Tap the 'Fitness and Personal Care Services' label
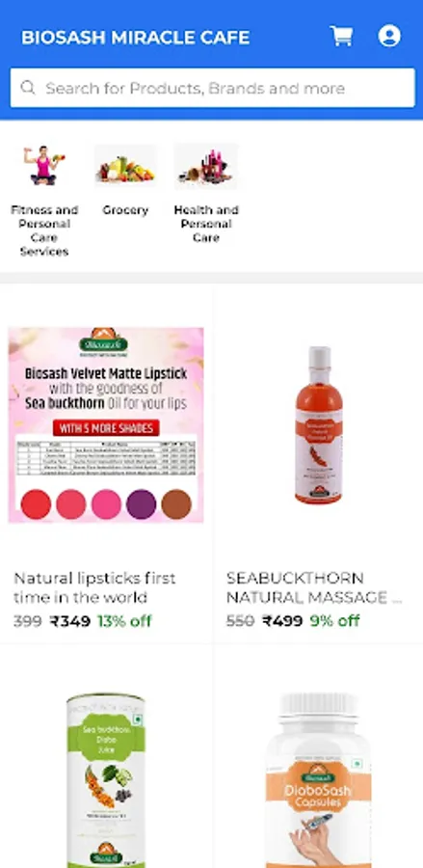 tap(44, 231)
